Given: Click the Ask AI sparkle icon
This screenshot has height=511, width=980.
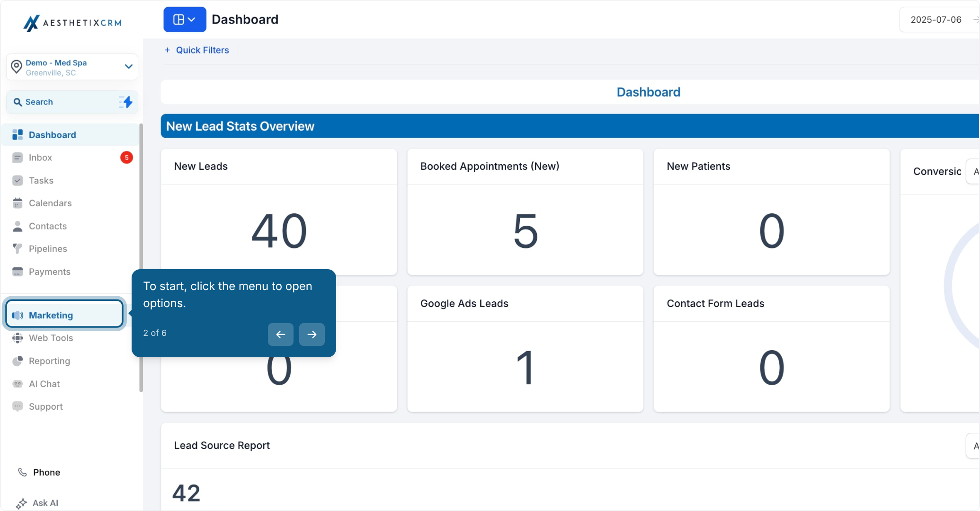Looking at the screenshot, I should coord(21,503).
